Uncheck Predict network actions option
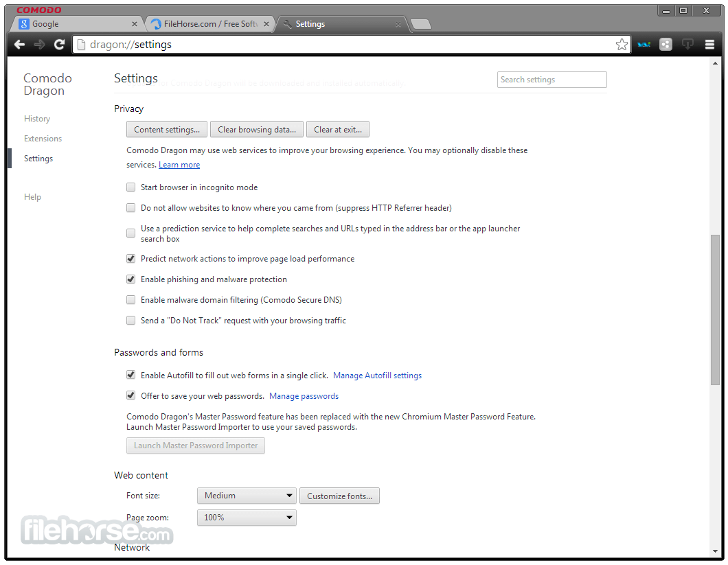 click(131, 259)
